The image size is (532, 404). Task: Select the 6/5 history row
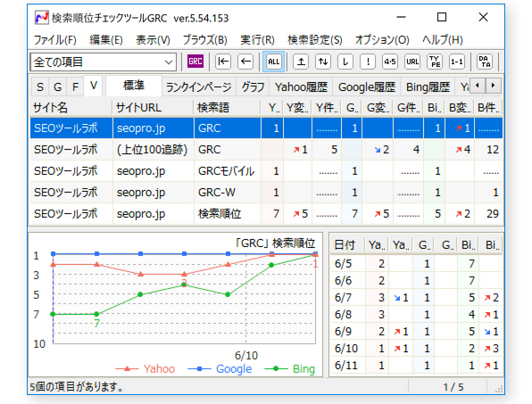click(x=416, y=263)
